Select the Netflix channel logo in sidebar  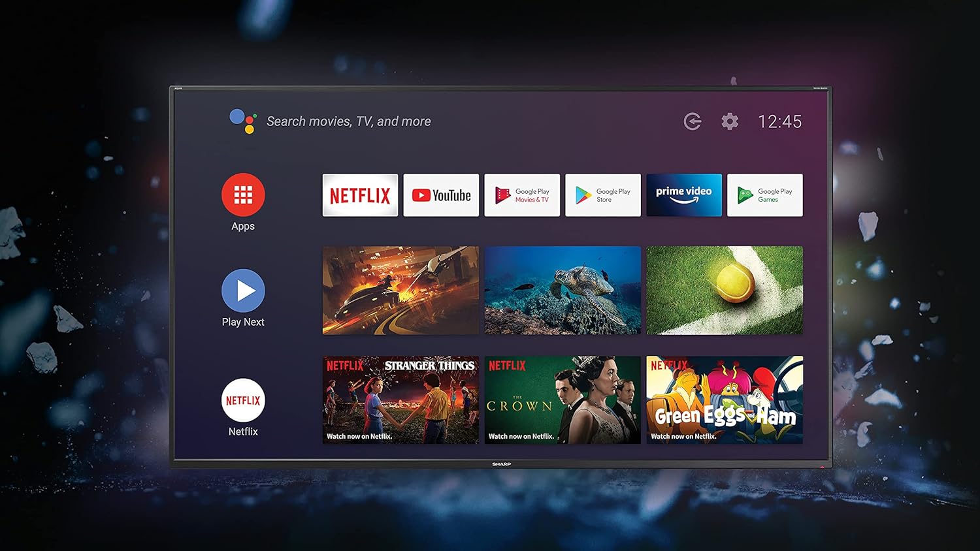(242, 400)
